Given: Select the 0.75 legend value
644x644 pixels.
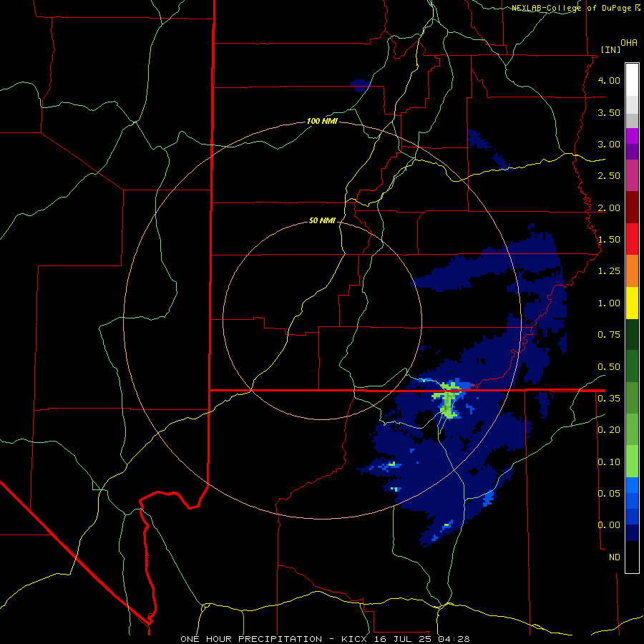Looking at the screenshot, I should (x=609, y=335).
